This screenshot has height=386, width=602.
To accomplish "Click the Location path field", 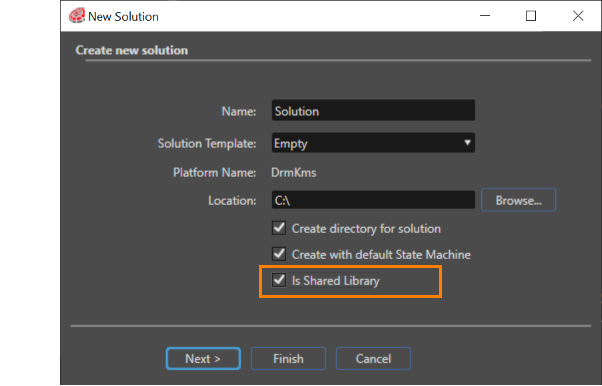I will (373, 200).
